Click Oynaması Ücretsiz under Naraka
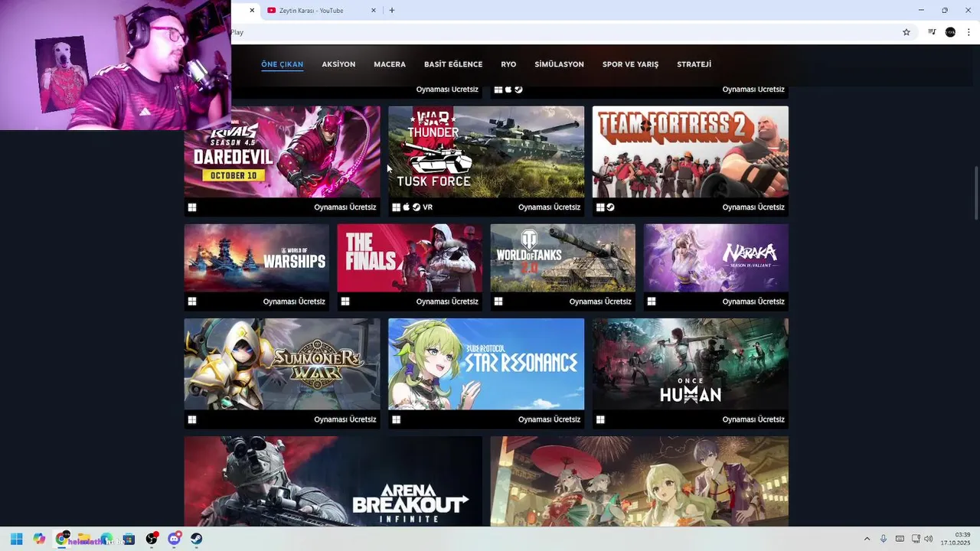Screen dimensions: 980x551 pos(753,302)
